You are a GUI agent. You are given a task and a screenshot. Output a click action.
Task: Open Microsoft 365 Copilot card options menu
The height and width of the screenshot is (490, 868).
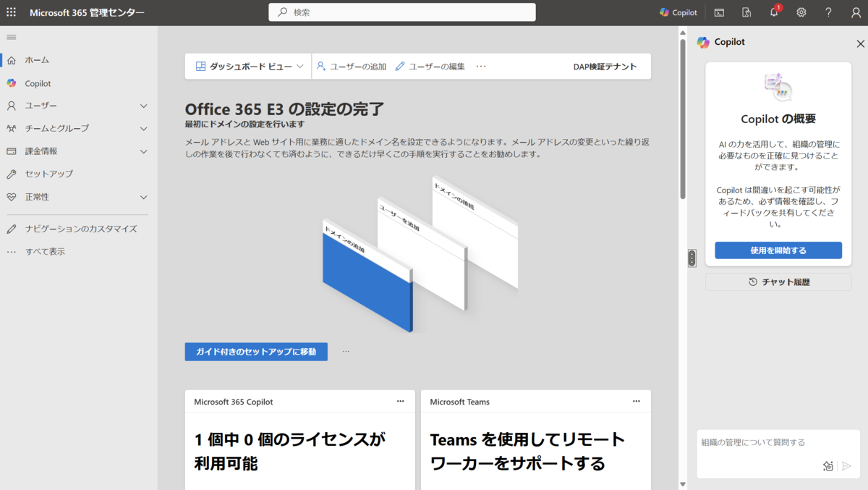[x=400, y=401]
